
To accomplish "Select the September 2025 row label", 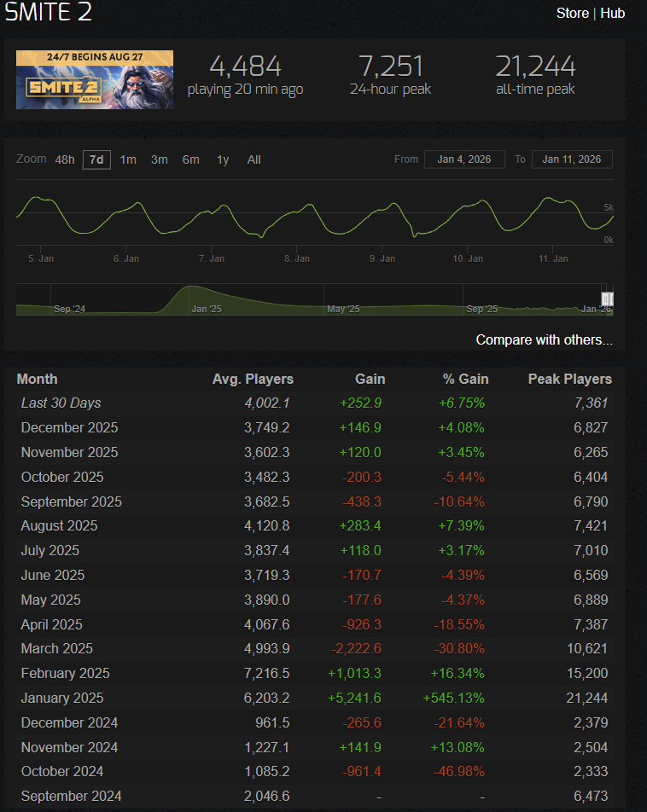I will click(x=71, y=502).
